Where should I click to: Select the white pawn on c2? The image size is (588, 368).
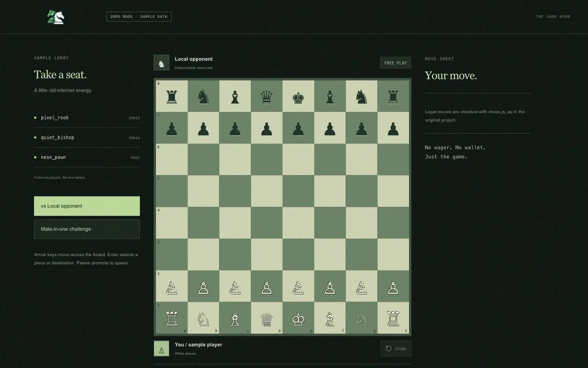[x=235, y=287]
